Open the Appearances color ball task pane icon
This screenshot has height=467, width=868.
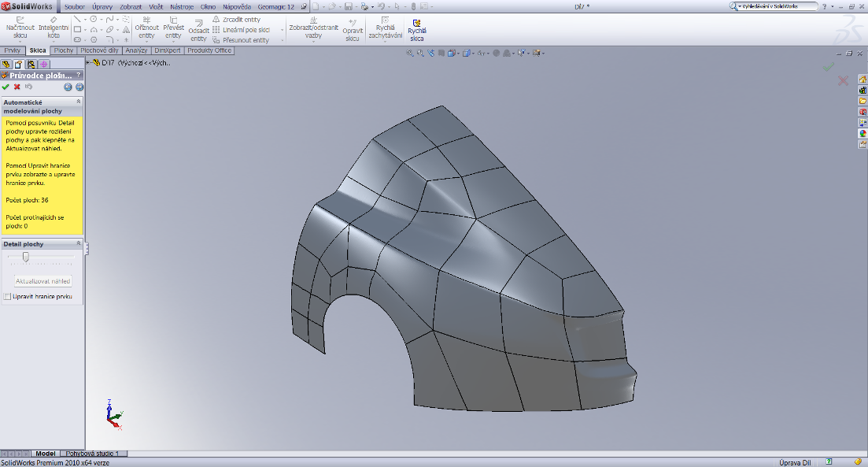(x=862, y=133)
